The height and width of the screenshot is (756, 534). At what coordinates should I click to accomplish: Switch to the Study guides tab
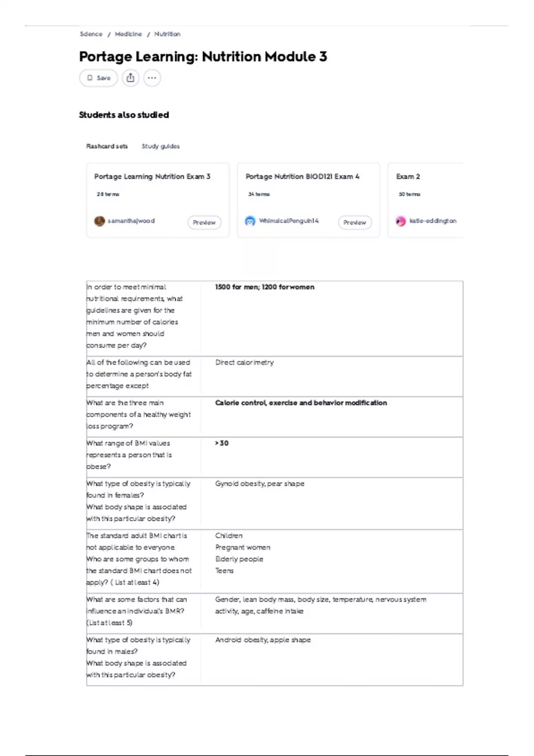tap(161, 146)
